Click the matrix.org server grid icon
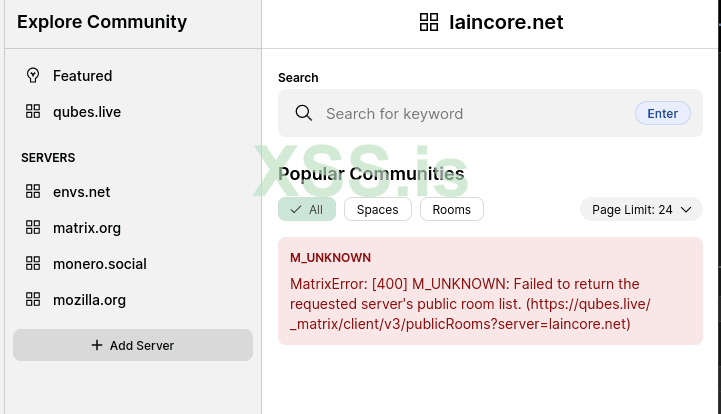Image resolution: width=721 pixels, height=414 pixels. click(x=33, y=228)
